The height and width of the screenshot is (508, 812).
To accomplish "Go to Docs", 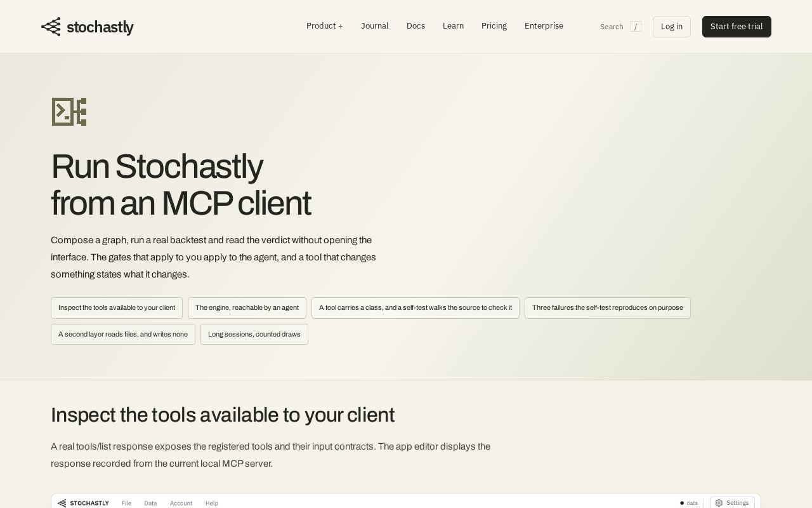I will pos(416,26).
